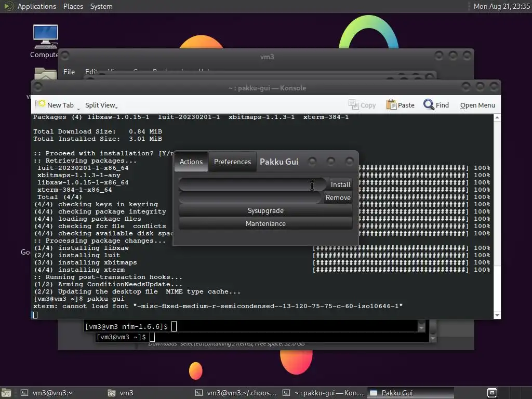Click the Paste clipboard icon in Konsole
The image size is (532, 399).
pyautogui.click(x=391, y=104)
